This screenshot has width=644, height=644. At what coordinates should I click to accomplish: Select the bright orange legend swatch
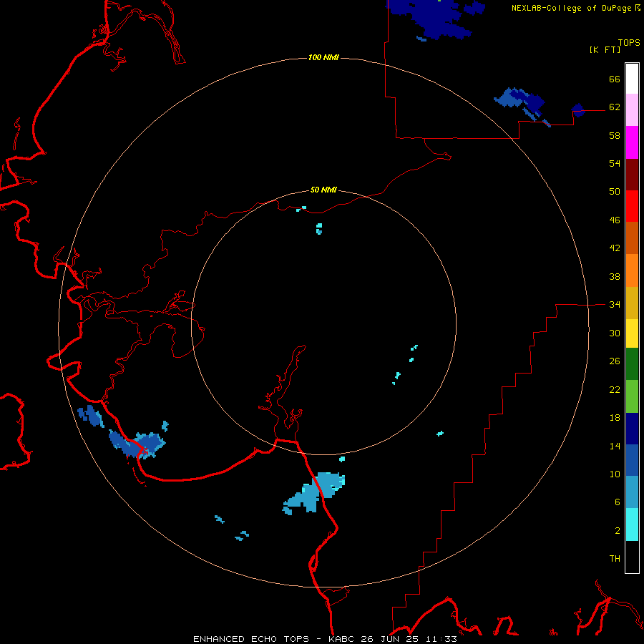(x=632, y=270)
